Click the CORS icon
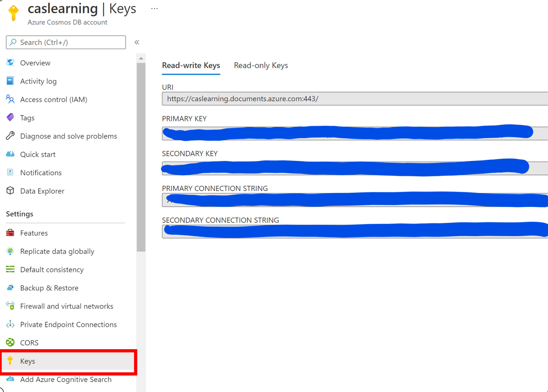The width and height of the screenshot is (548, 392). (x=10, y=342)
